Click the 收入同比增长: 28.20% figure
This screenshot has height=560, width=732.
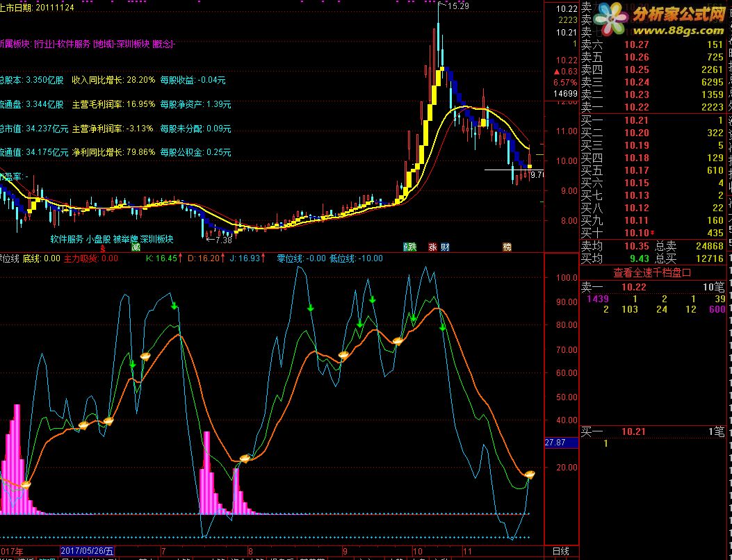coord(113,81)
